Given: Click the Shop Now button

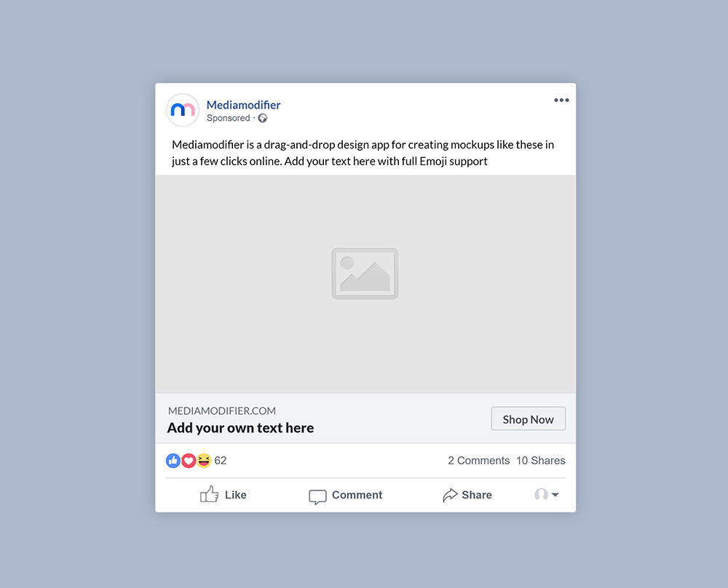Looking at the screenshot, I should tap(528, 418).
